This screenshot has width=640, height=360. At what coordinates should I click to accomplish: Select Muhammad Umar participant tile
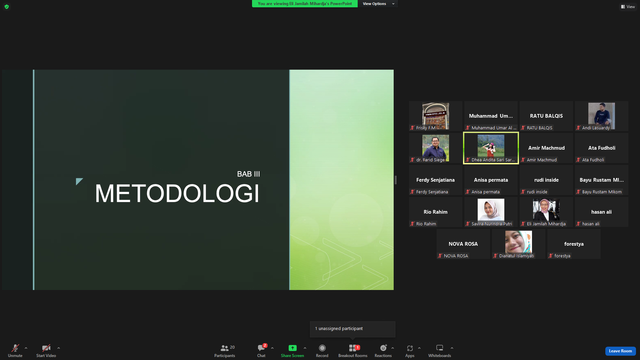click(491, 116)
